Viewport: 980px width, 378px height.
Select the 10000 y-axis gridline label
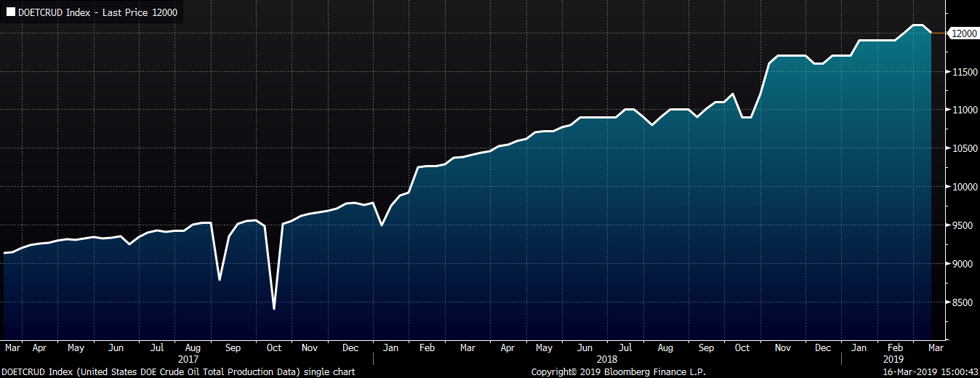pyautogui.click(x=961, y=187)
